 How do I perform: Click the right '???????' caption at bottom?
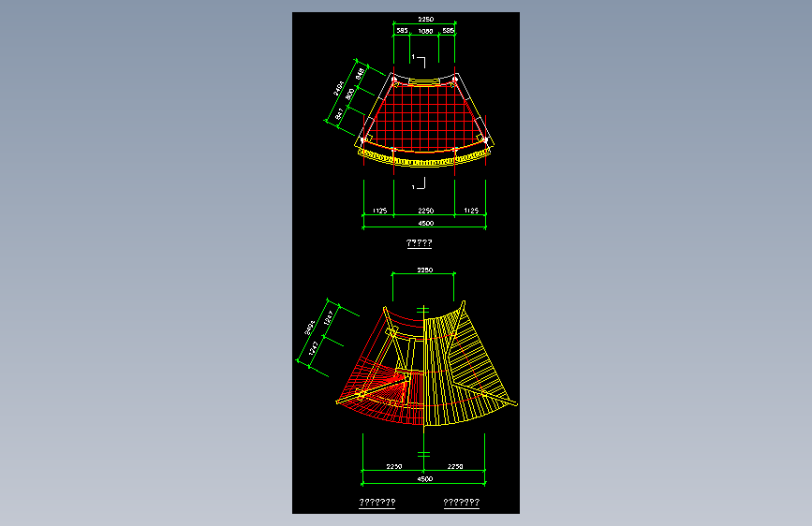point(462,502)
